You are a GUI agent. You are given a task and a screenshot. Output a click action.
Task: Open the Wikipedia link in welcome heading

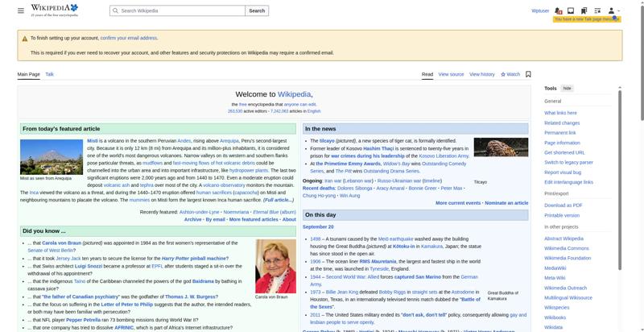(x=294, y=94)
